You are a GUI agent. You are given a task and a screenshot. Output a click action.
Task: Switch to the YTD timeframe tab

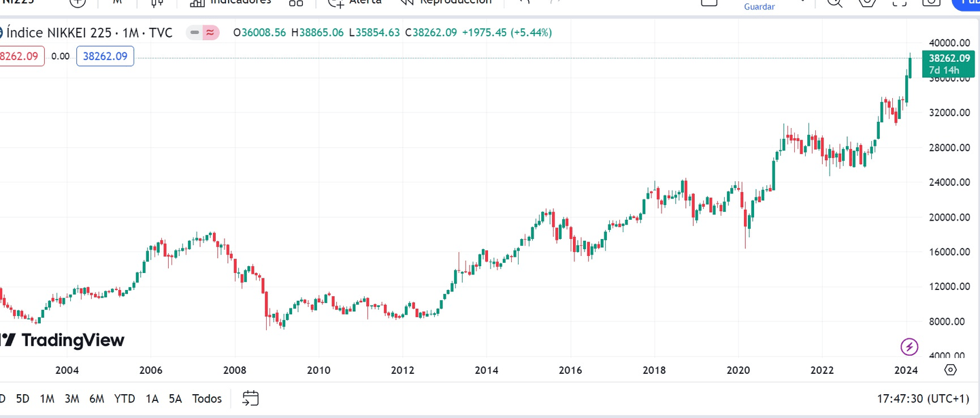tap(125, 398)
